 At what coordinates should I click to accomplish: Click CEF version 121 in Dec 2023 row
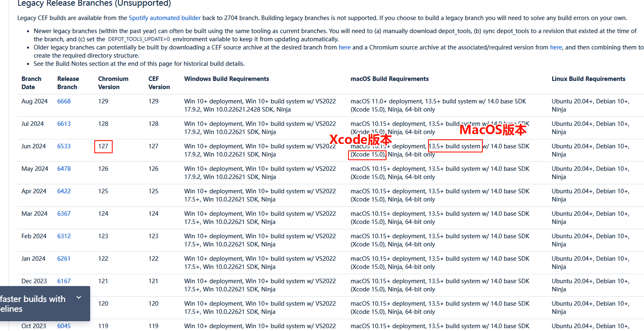coord(153,281)
